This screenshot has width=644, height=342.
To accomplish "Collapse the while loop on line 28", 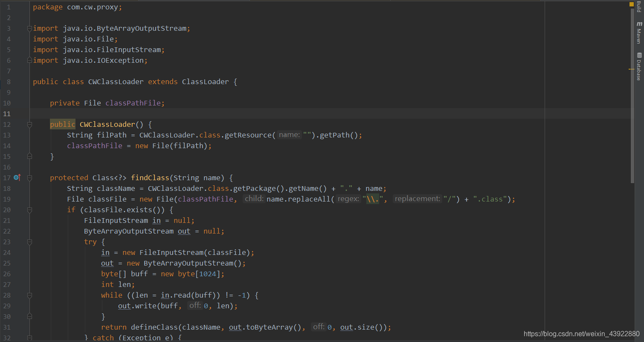I will (29, 295).
